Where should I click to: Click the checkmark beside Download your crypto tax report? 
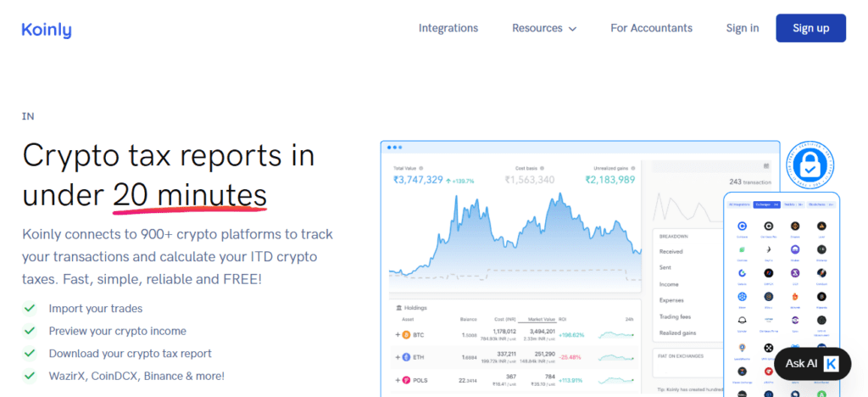point(31,353)
